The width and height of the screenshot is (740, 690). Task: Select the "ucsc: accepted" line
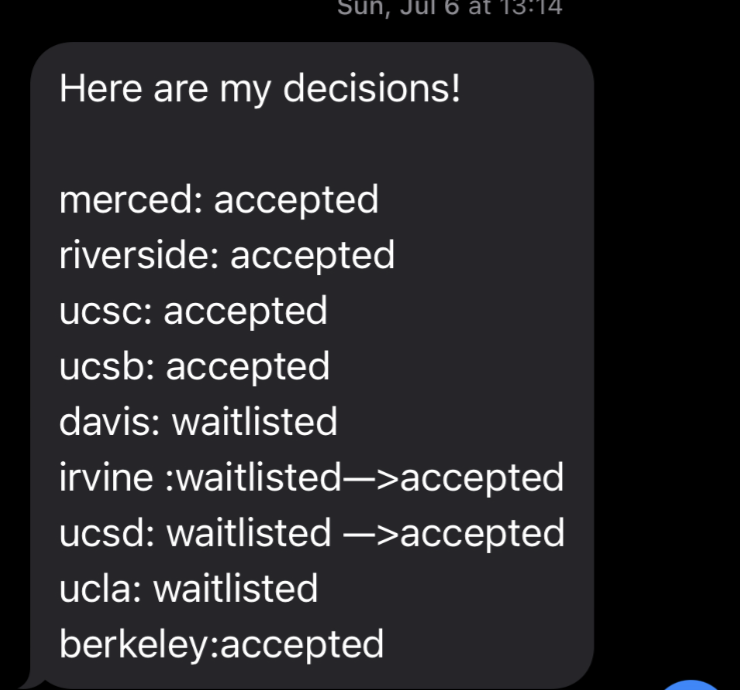(193, 311)
